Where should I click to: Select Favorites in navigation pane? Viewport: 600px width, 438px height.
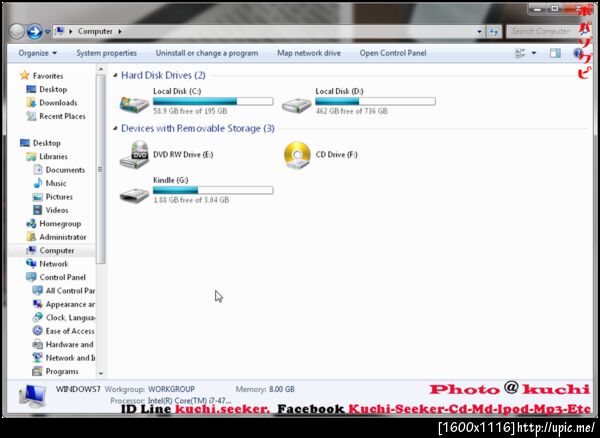[x=48, y=76]
